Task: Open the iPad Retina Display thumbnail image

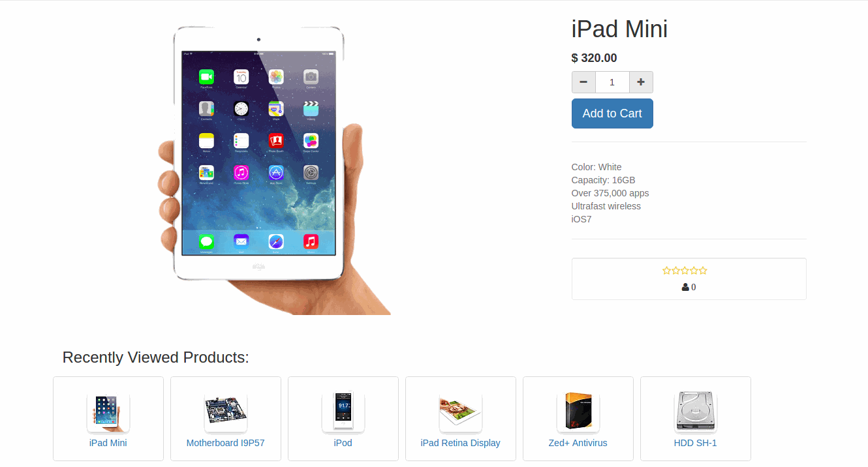Action: [461, 413]
